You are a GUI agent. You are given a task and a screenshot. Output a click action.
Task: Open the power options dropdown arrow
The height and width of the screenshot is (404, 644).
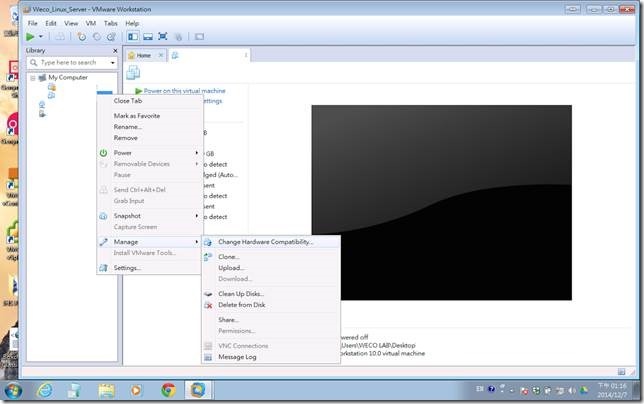(41, 37)
